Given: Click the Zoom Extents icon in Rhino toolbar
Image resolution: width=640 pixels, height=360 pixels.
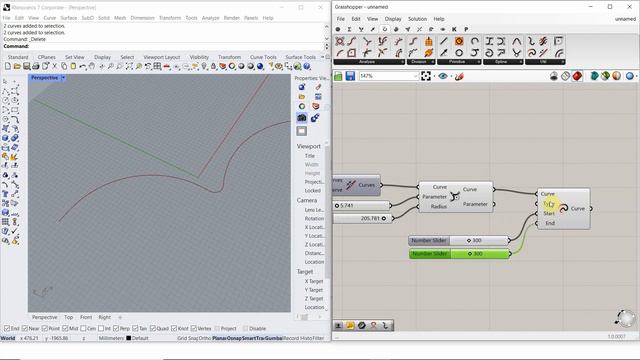Looking at the screenshot, I should tap(129, 66).
